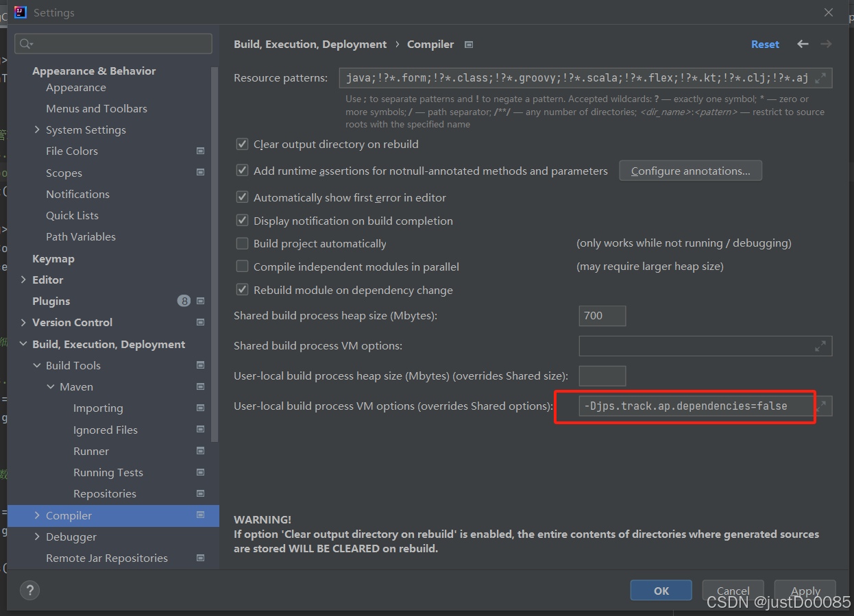Click the Configure annotations button
The image size is (854, 616).
point(690,170)
